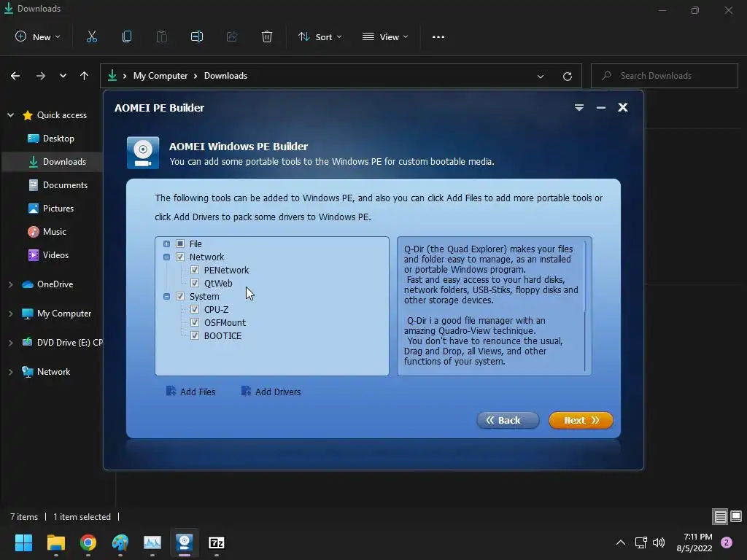Click the Cut scissors icon in Explorer toolbar
This screenshot has height=560, width=747.
coord(92,36)
